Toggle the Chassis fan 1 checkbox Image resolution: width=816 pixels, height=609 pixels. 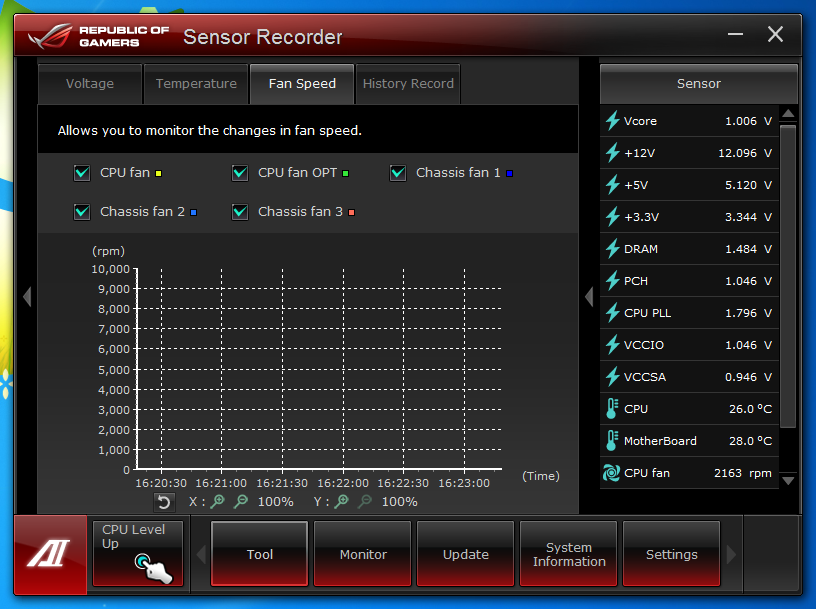[398, 172]
